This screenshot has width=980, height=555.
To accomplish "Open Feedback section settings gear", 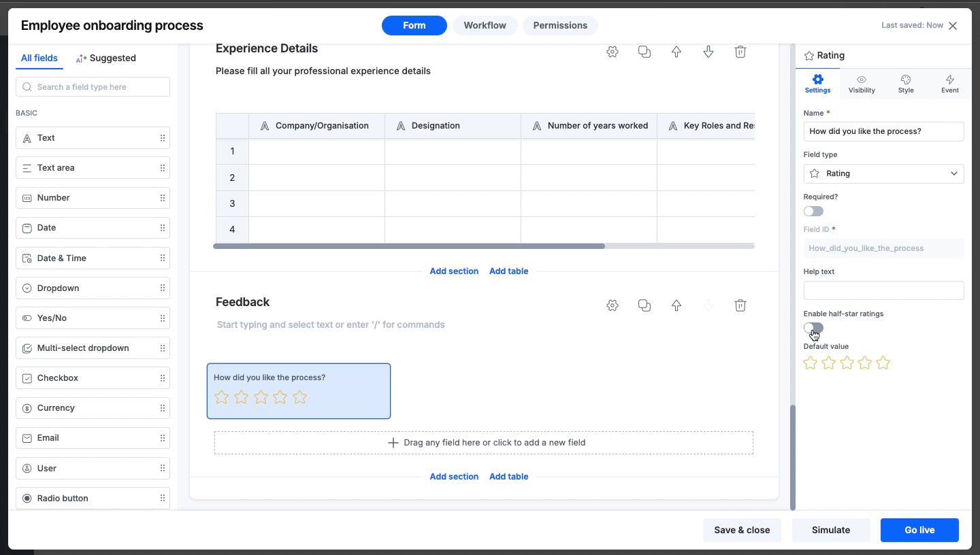I will [x=612, y=305].
